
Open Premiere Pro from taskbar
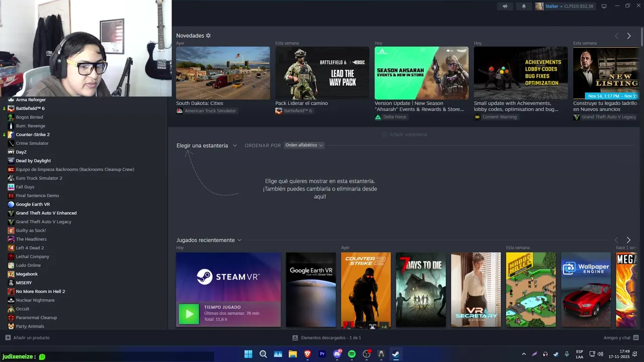pos(323,354)
